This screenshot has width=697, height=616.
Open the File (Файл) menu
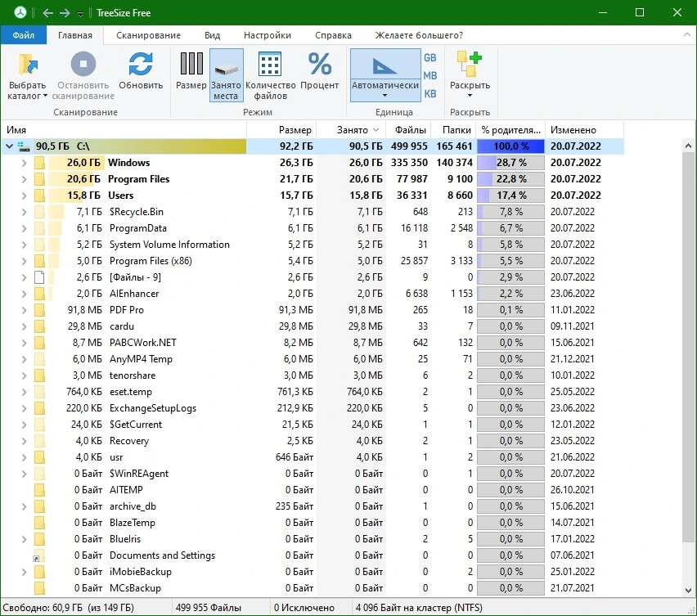(23, 35)
